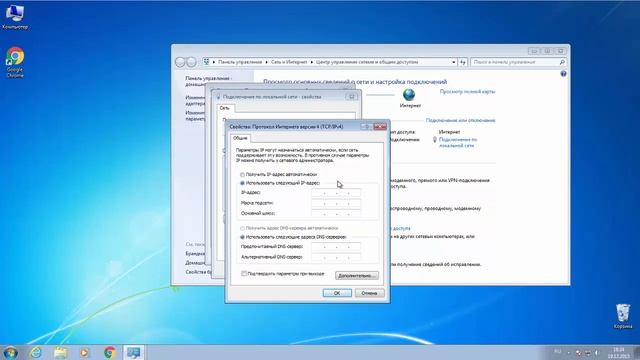Open address bar history dropdown arrow

click(x=453, y=62)
